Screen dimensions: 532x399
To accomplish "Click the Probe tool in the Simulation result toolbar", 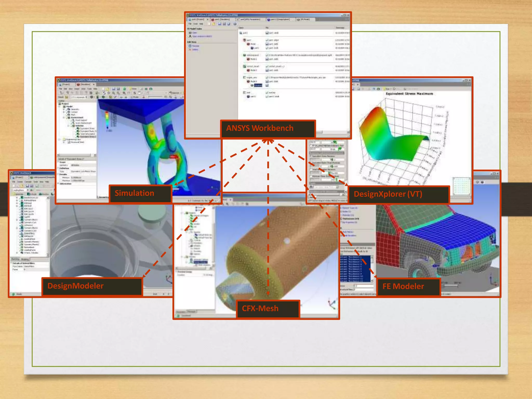I will 135,97.
